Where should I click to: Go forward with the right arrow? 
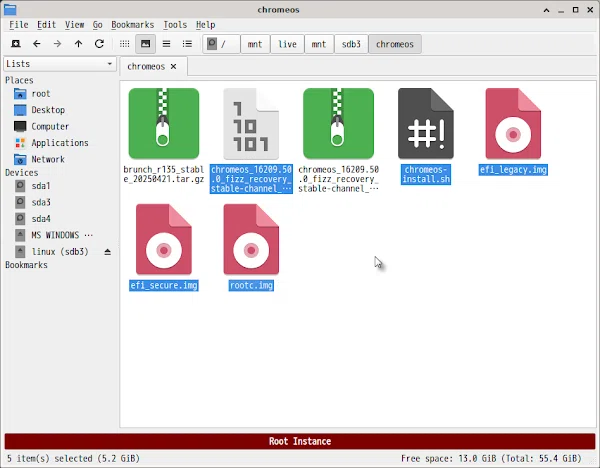point(57,44)
